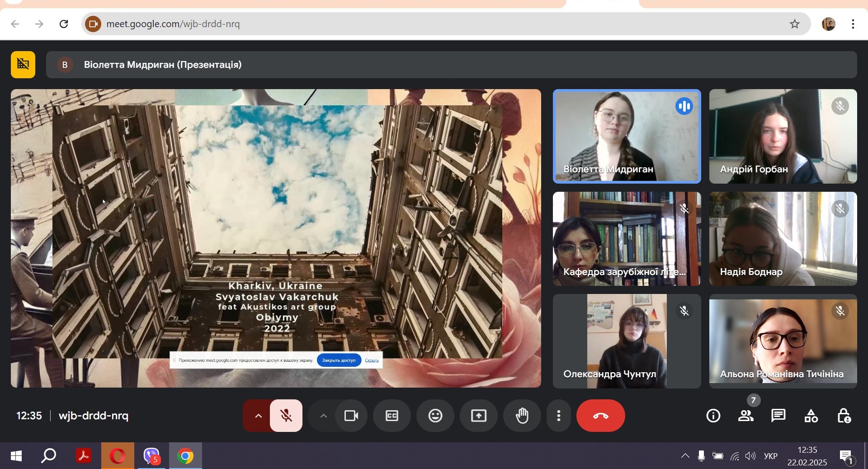Unmute the microphone
This screenshot has height=469, width=868.
point(286,416)
